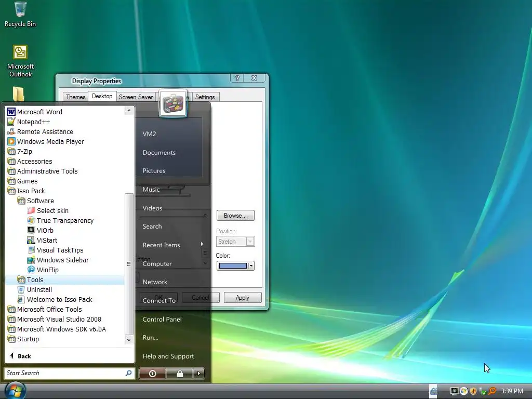Expand the Startup folder
The width and height of the screenshot is (532, 399).
23,339
